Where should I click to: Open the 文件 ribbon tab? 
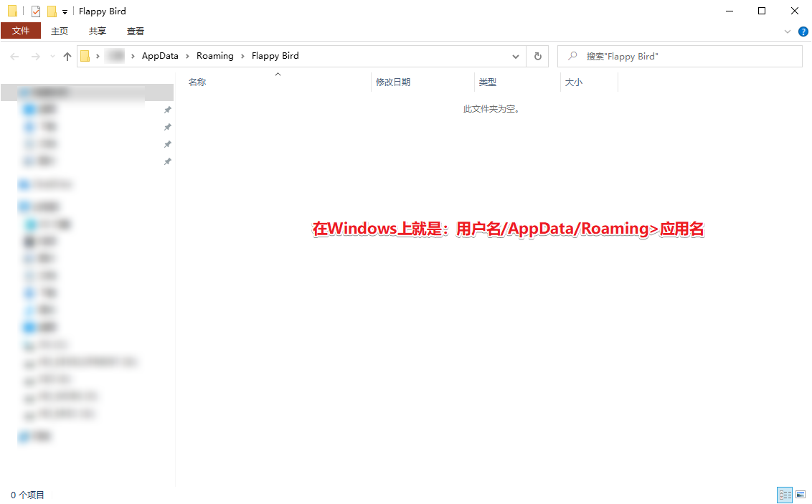(x=21, y=31)
